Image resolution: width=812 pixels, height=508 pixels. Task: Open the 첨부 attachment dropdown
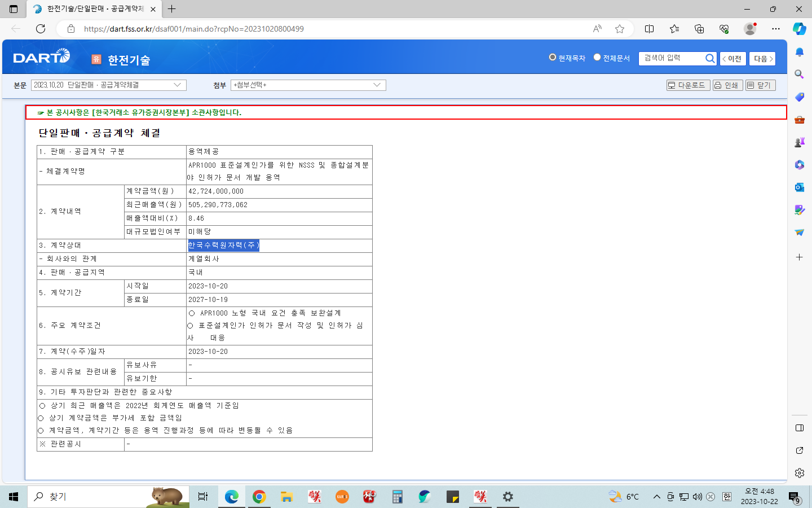pos(308,85)
